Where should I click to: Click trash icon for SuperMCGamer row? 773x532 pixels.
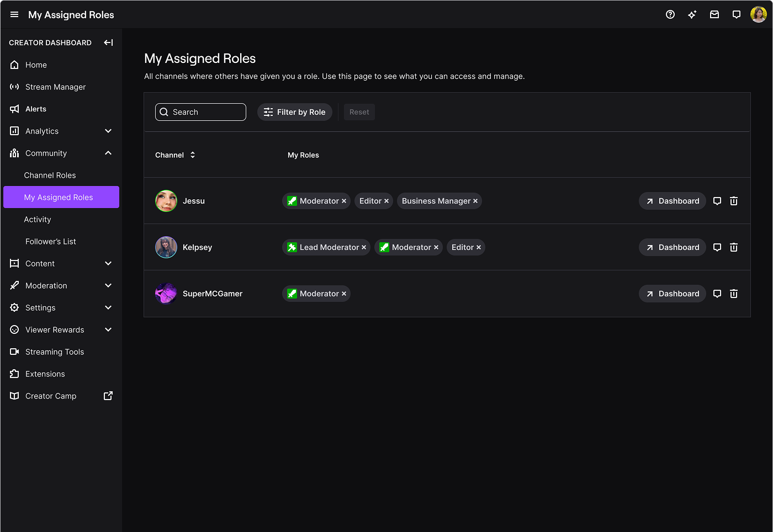pos(734,294)
